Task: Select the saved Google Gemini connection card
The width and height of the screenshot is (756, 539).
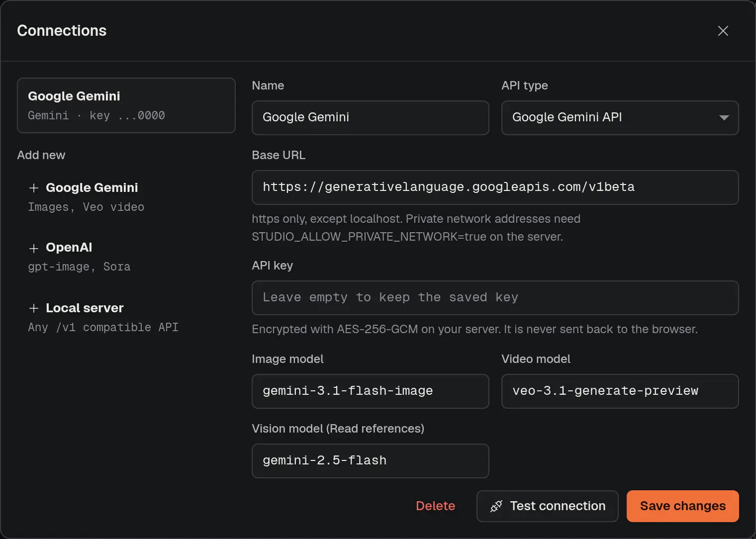Action: (126, 105)
